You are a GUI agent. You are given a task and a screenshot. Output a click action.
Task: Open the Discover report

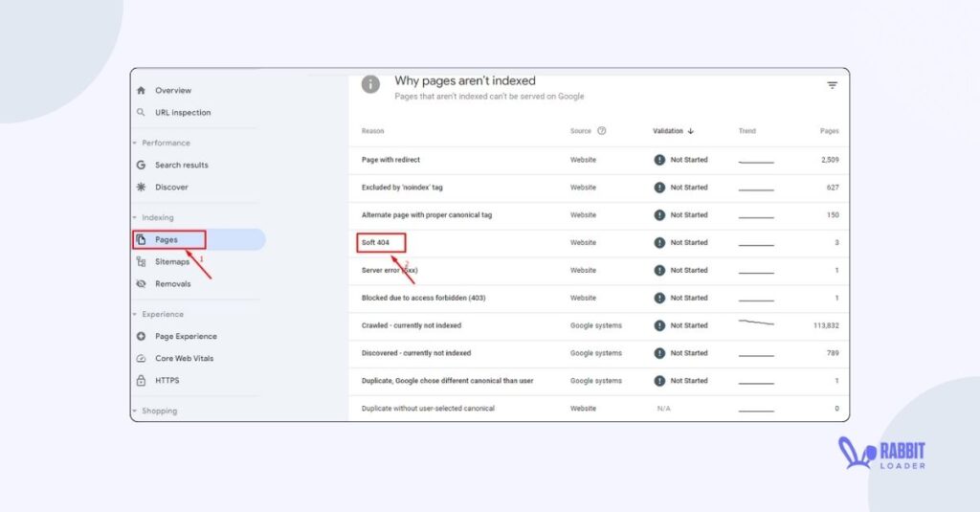click(x=171, y=187)
